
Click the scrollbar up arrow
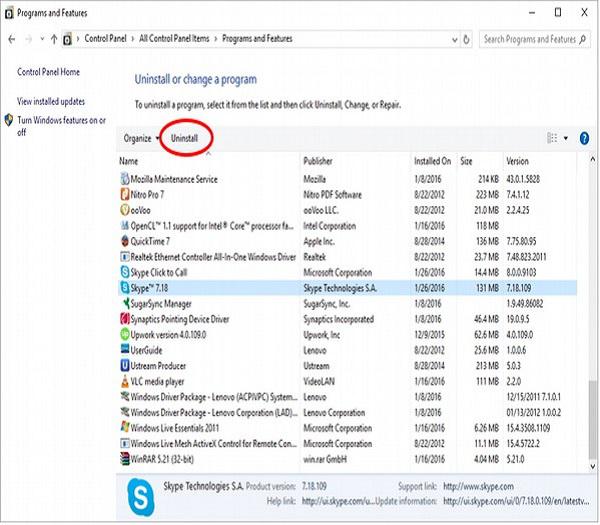click(x=593, y=159)
